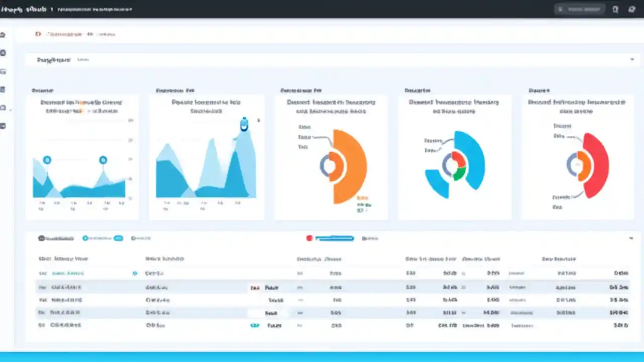Click the orange alert icon above the dashboard

click(38, 34)
